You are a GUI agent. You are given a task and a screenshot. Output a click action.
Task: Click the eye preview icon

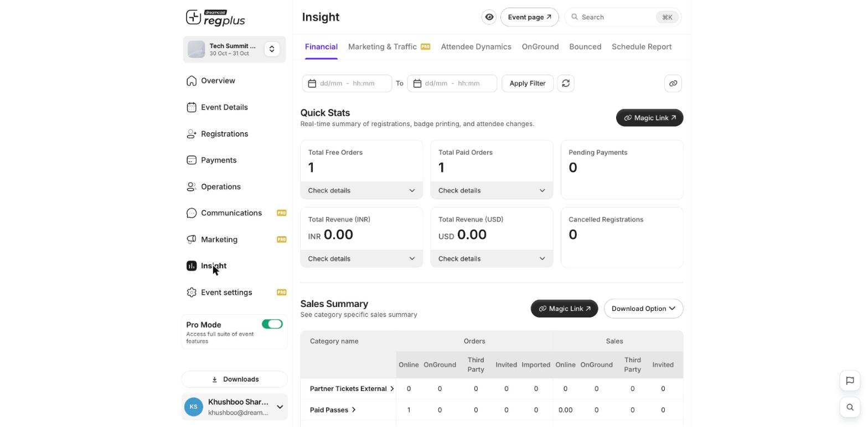[489, 17]
